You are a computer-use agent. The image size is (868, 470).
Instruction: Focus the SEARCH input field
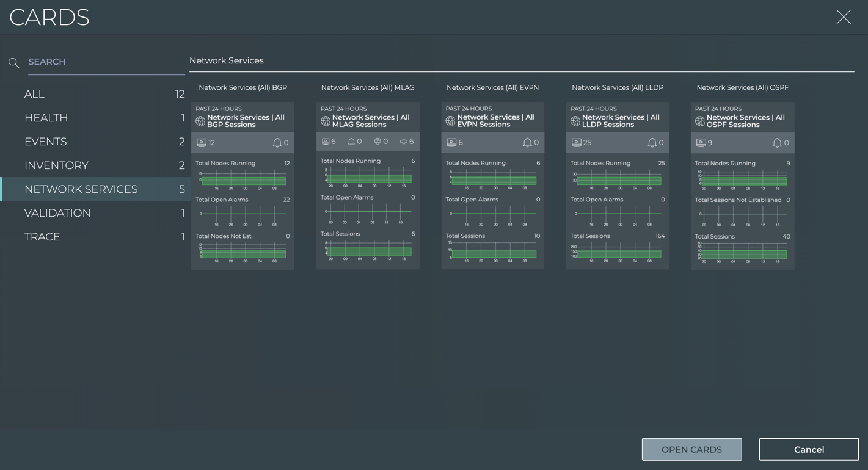(104, 62)
